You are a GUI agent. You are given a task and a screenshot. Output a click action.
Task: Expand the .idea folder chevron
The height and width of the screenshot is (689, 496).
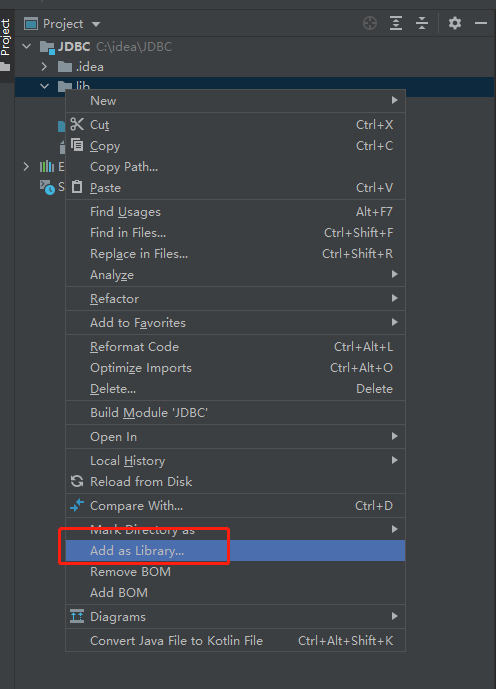pos(44,66)
